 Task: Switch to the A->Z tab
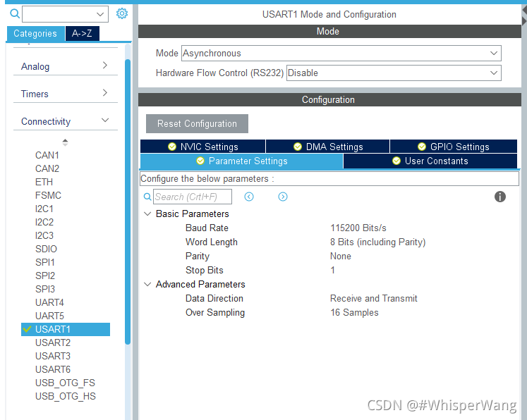click(x=83, y=34)
